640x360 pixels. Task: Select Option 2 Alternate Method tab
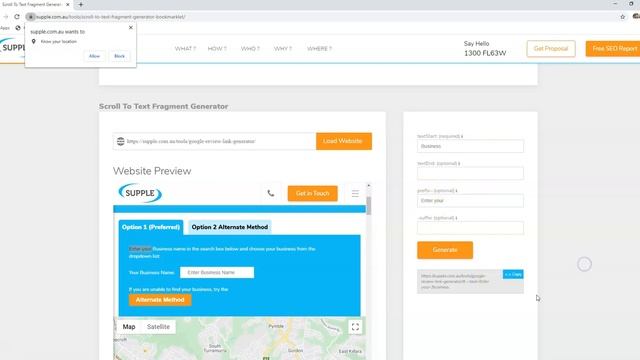(x=230, y=227)
